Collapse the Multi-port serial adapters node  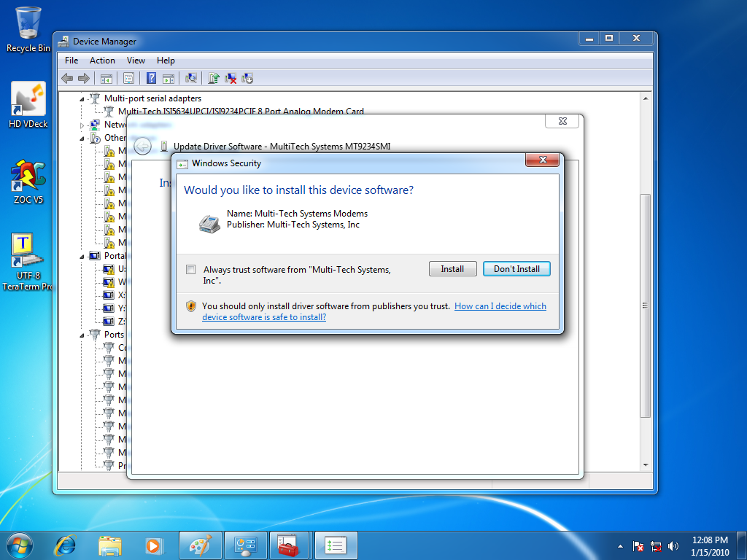point(82,98)
